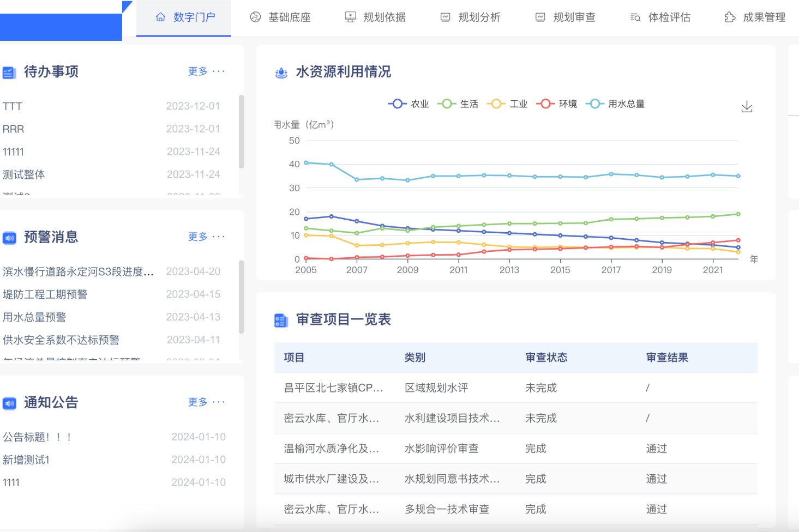The image size is (799, 532).
Task: Click the 2023-04-20 warning date
Action: click(x=194, y=271)
